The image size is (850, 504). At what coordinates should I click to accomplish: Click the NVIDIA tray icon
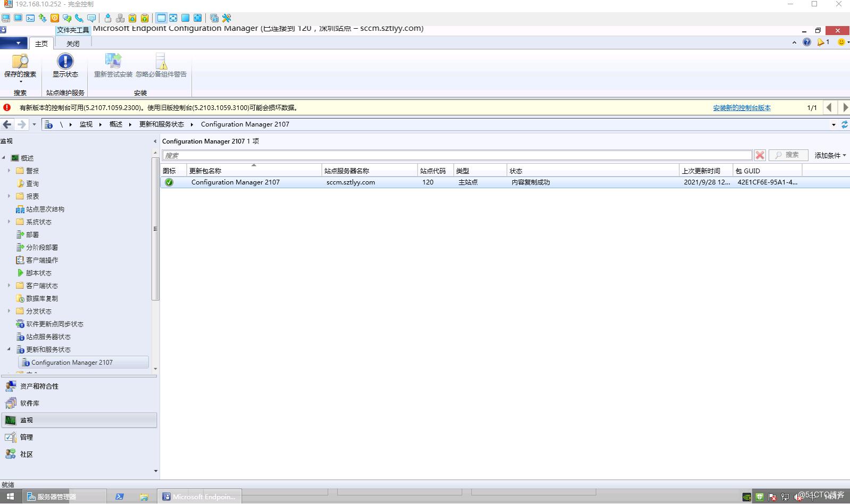click(x=747, y=497)
